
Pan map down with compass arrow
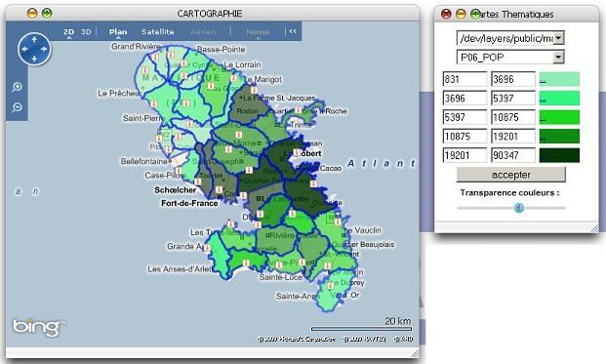(34, 59)
